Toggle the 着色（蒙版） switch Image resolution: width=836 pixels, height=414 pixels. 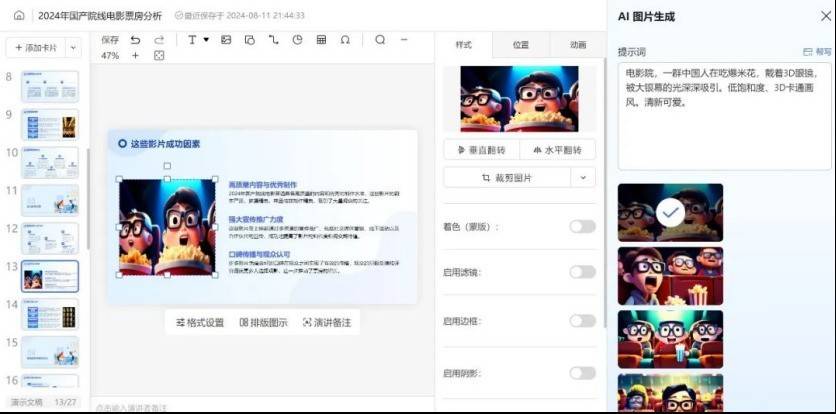[x=582, y=227]
